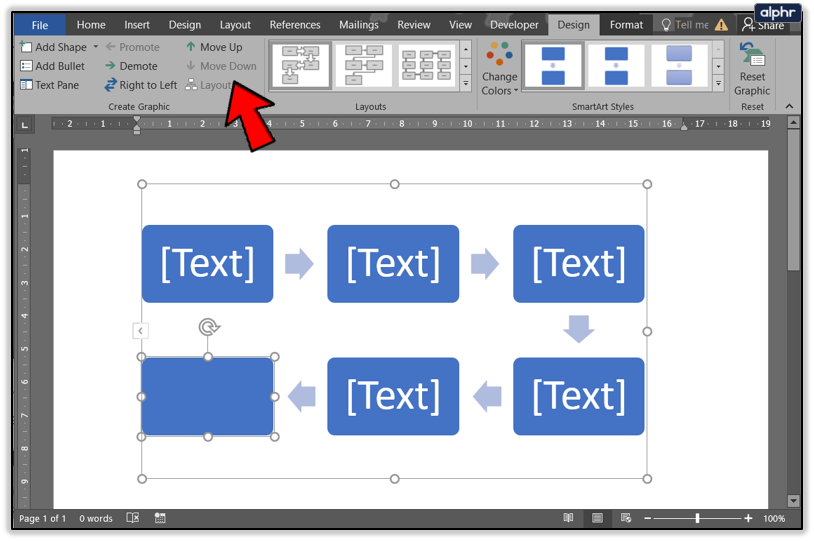Open the Add Shape dropdown arrow
814x541 pixels.
pos(96,47)
